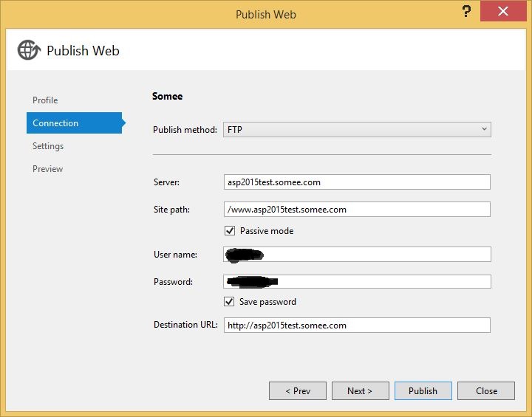This screenshot has height=417, width=532.
Task: Uncheck the Save password checkbox
Action: click(229, 301)
